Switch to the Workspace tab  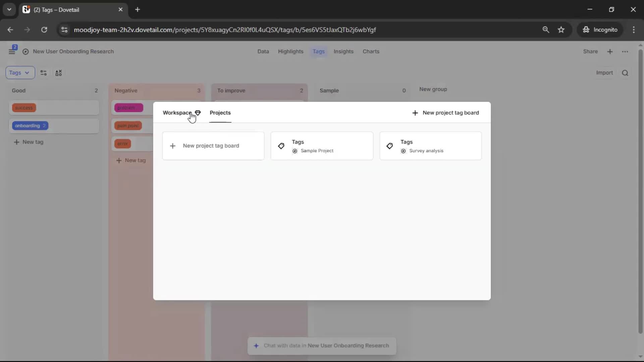[177, 113]
